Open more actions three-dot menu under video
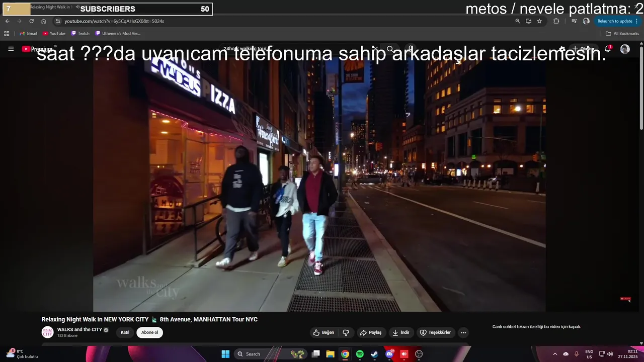This screenshot has width=644, height=362. click(463, 332)
